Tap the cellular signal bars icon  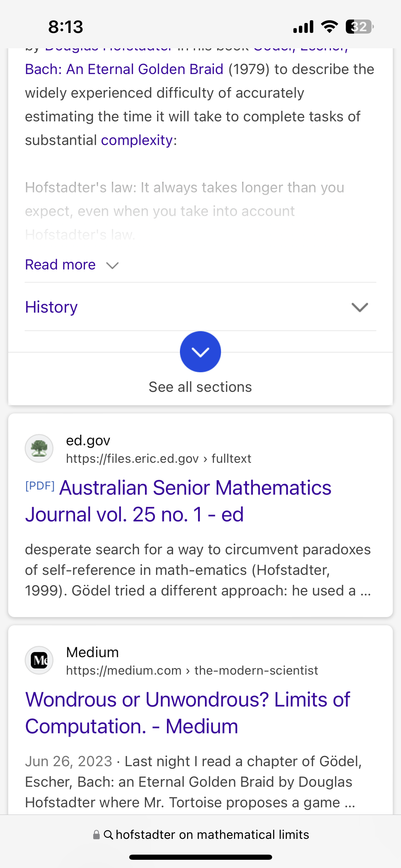click(x=303, y=27)
